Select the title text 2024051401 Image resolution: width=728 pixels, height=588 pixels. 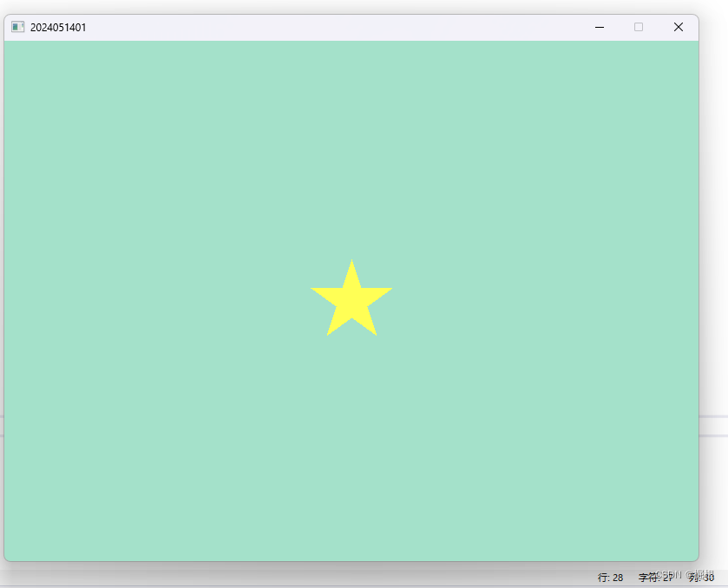point(56,27)
